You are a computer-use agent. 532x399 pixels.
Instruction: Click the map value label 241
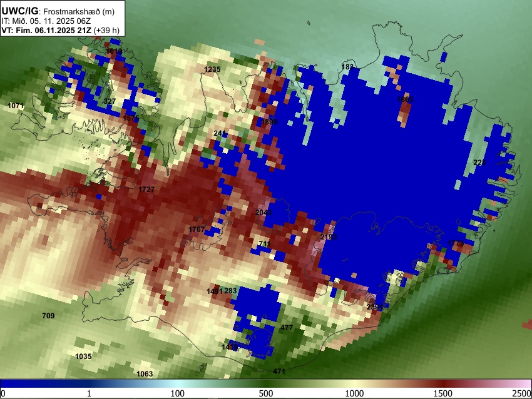[220, 133]
